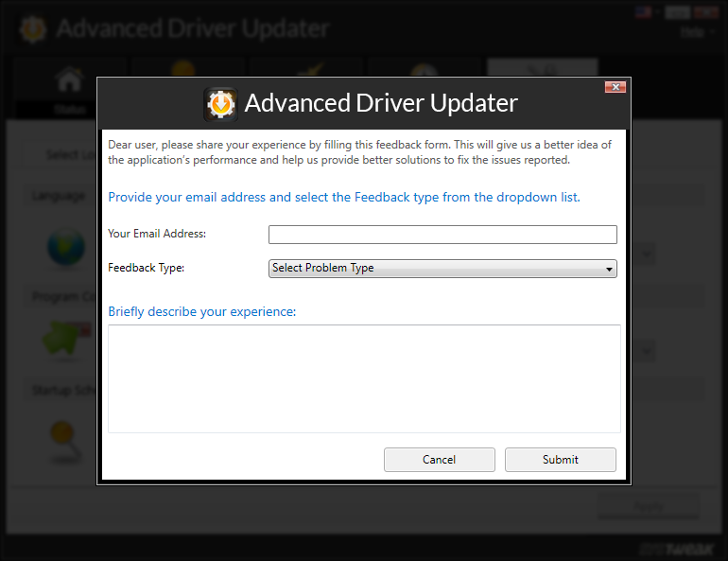Click the blurred app logo in main window title
Viewport: 728px width, 561px height.
[33, 28]
